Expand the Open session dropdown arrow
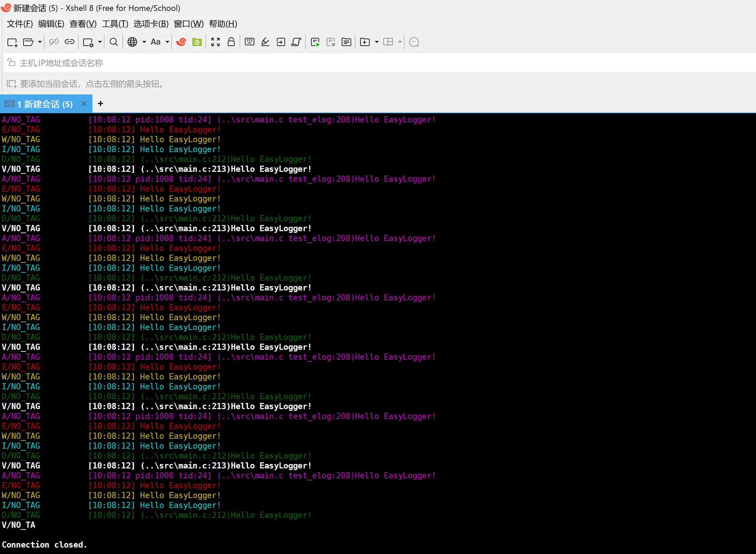 (x=40, y=42)
